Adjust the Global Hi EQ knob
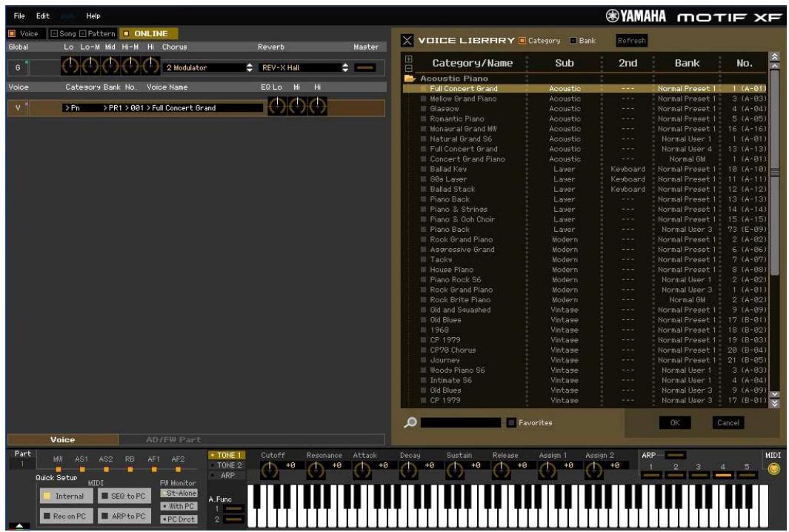This screenshot has width=789, height=532. pos(150,65)
